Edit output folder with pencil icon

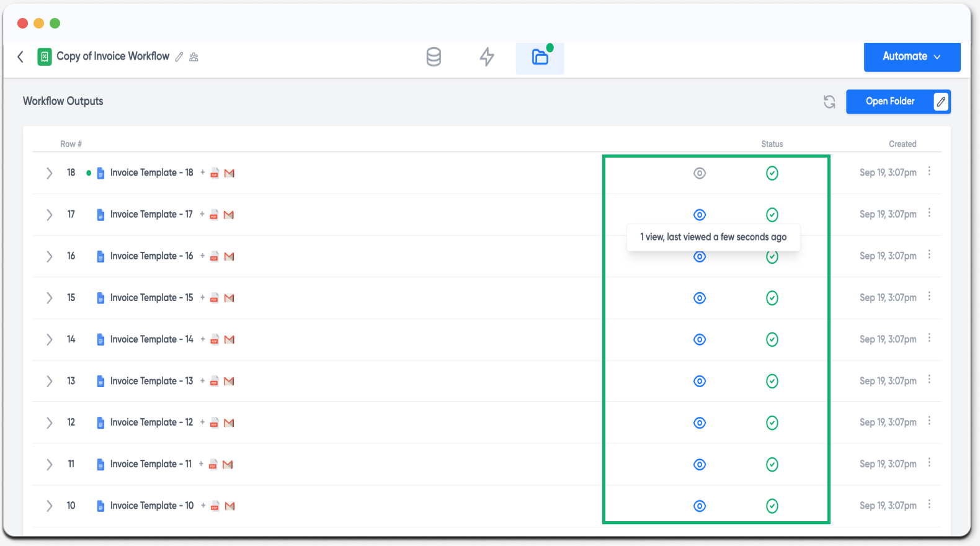point(941,102)
